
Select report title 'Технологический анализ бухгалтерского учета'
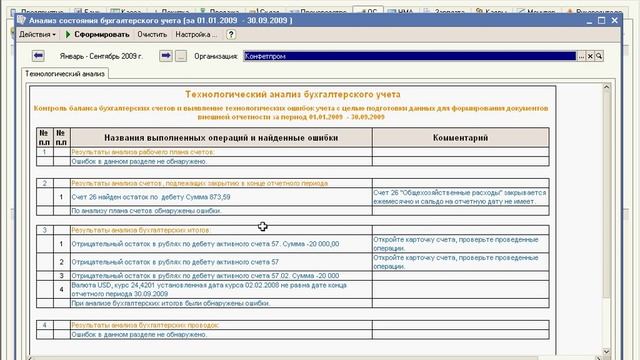point(293,94)
